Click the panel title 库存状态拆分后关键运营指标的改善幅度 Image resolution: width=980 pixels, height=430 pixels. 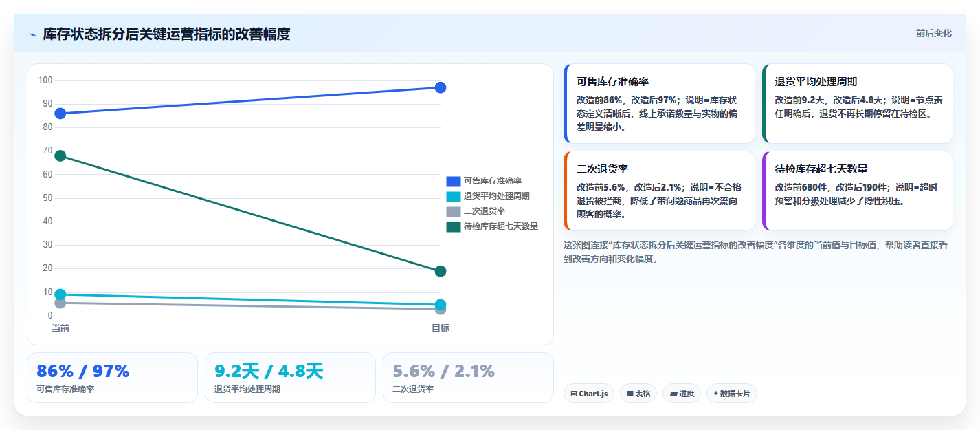(x=166, y=34)
